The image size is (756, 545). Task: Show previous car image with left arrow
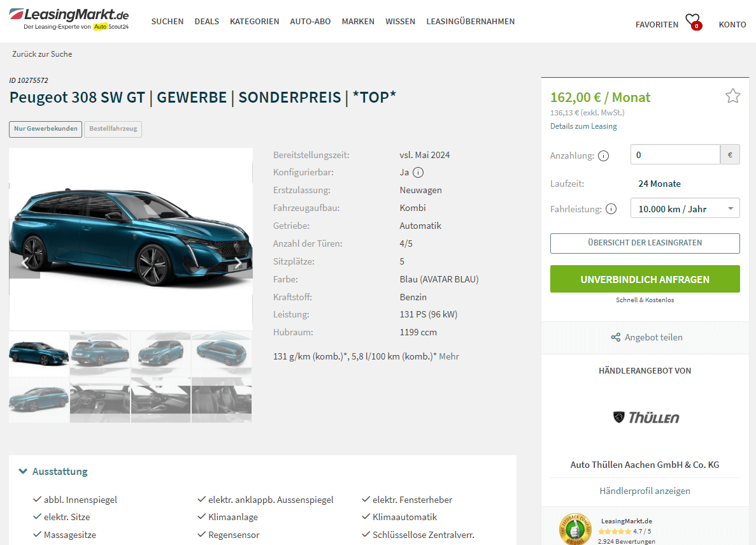(x=25, y=263)
